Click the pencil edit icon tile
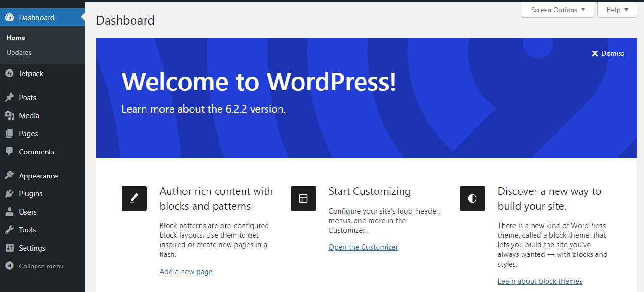This screenshot has width=644, height=292. pos(134,198)
